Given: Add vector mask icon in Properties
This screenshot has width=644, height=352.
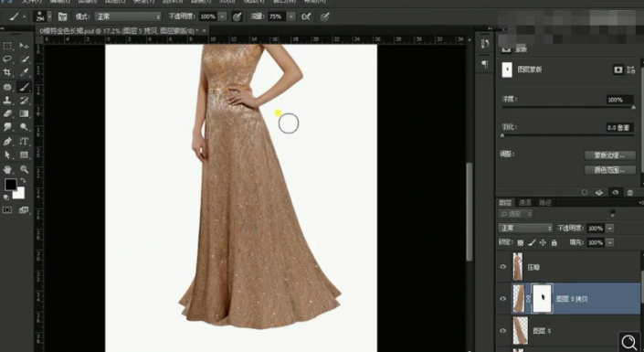Looking at the screenshot, I should coord(631,69).
